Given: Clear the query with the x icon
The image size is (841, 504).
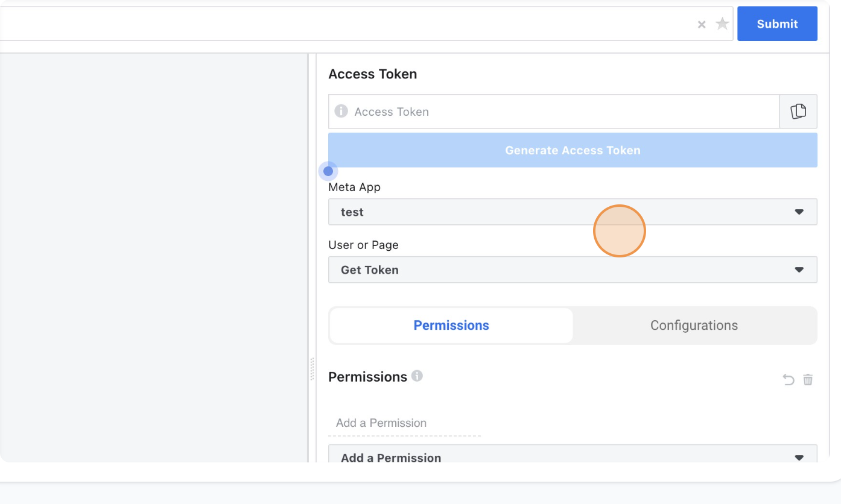Looking at the screenshot, I should [702, 25].
